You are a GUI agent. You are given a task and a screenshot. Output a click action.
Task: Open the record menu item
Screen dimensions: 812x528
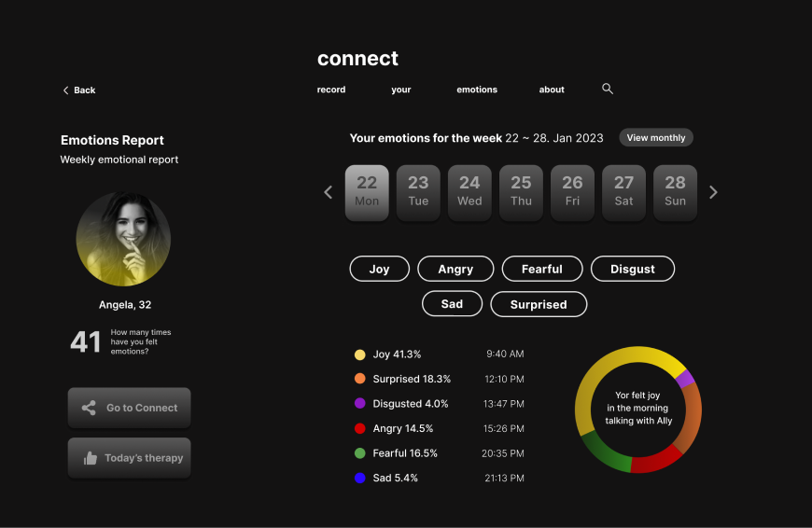point(331,90)
